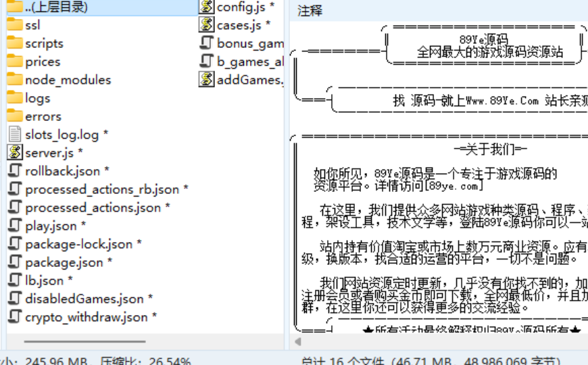588x365 pixels.
Task: Click the 注释 comment panel header
Action: [x=310, y=11]
